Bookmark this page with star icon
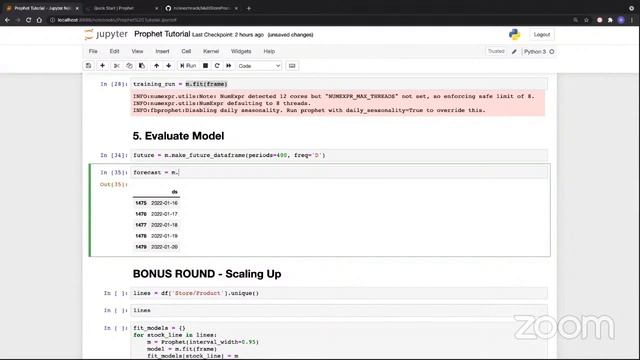The width and height of the screenshot is (640, 360). coord(587,20)
